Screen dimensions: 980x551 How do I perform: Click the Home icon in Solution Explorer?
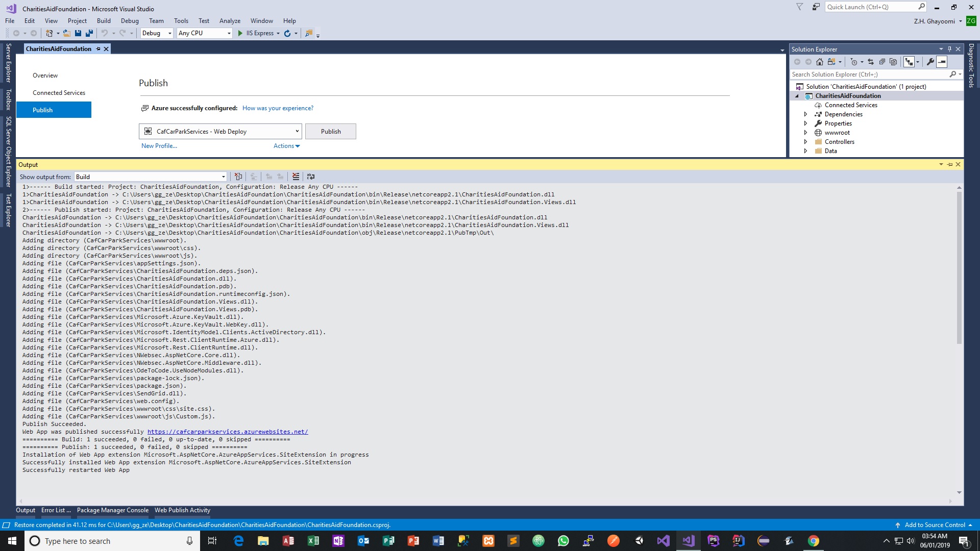[x=820, y=61]
